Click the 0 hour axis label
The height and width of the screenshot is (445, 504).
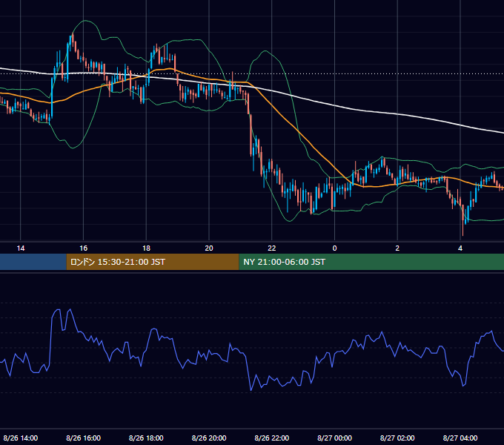click(x=334, y=248)
